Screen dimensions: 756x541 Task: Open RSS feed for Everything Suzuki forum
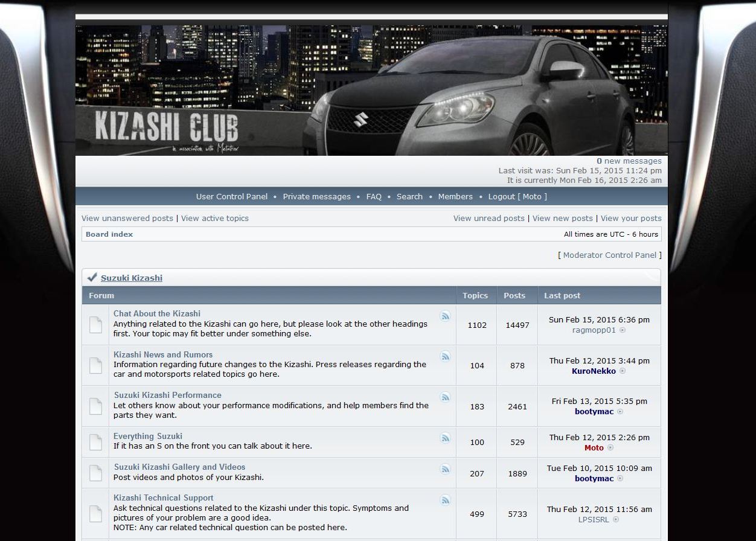pos(445,438)
